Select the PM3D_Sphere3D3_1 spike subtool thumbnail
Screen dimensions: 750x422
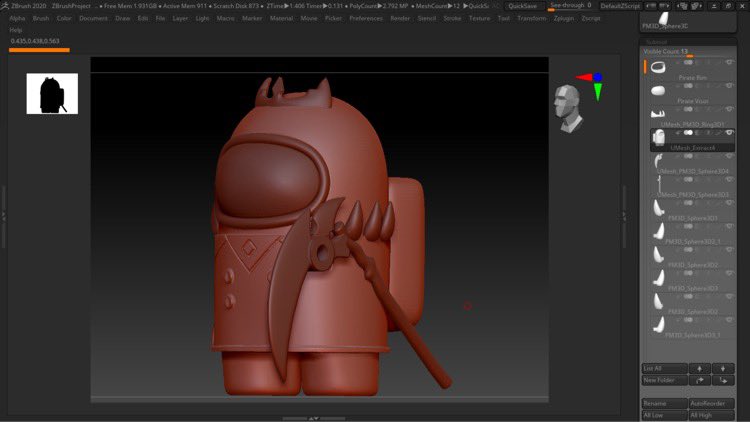coord(659,325)
